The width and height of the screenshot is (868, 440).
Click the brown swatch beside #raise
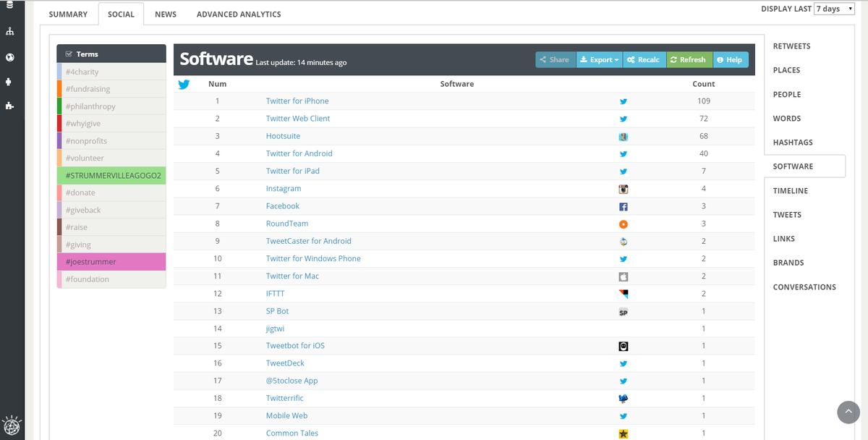[59, 227]
